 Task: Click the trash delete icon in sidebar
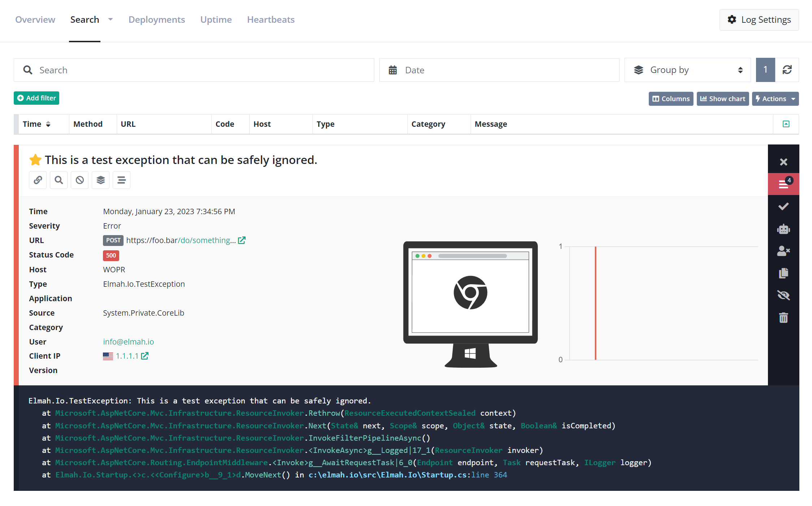coord(783,318)
